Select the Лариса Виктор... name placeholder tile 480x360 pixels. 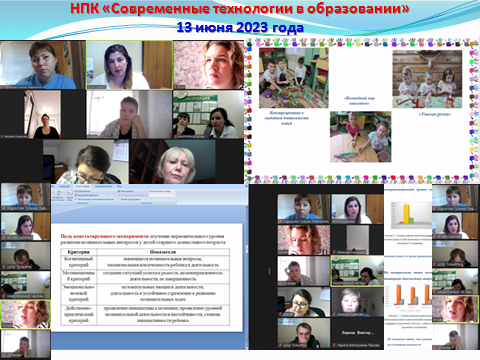pyautogui.click(x=357, y=332)
